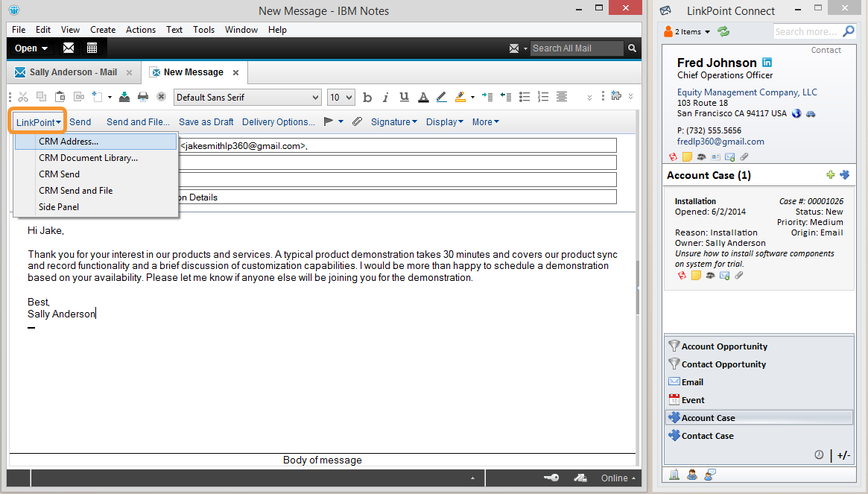Click Fred Johnson's LinkedIn icon

(x=767, y=63)
